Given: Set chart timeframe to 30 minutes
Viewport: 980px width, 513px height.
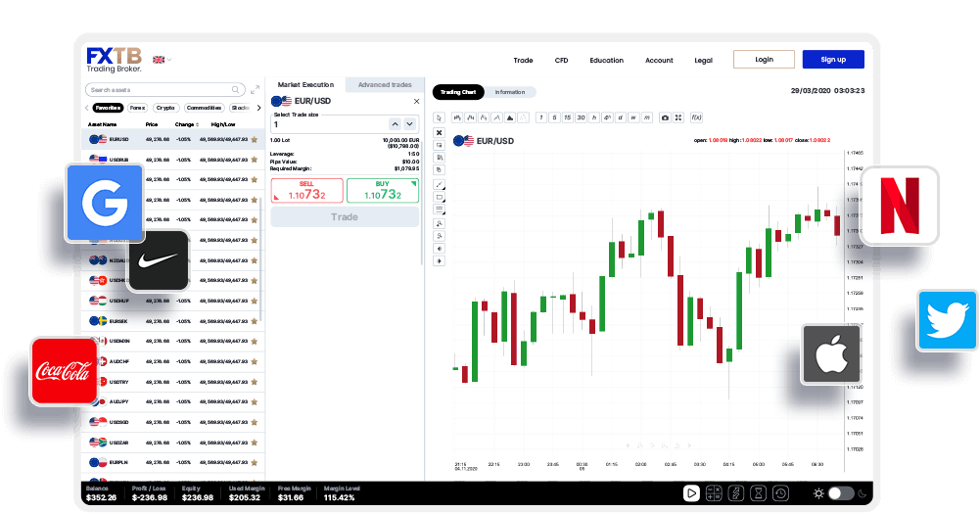Looking at the screenshot, I should click(x=581, y=117).
